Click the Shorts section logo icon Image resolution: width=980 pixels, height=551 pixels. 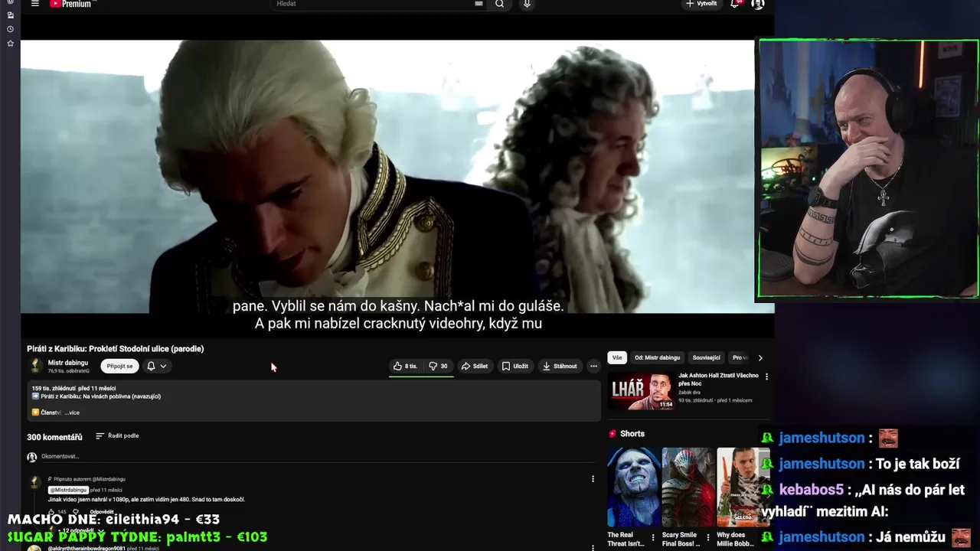[x=612, y=433]
